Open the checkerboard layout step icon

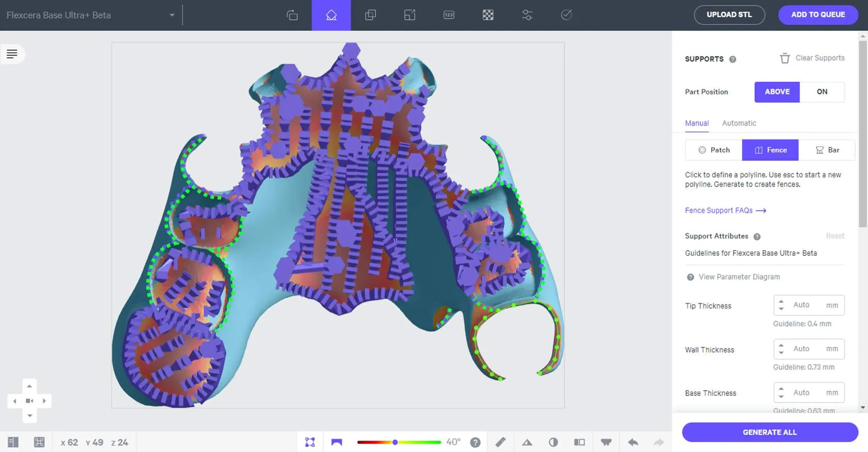(x=488, y=15)
